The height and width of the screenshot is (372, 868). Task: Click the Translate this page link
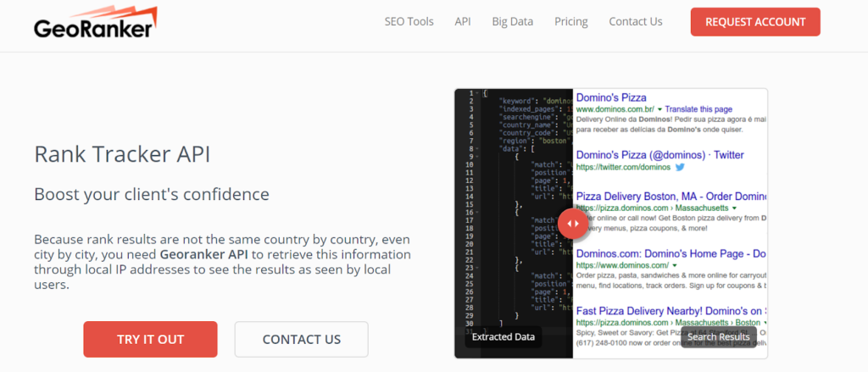pos(698,109)
